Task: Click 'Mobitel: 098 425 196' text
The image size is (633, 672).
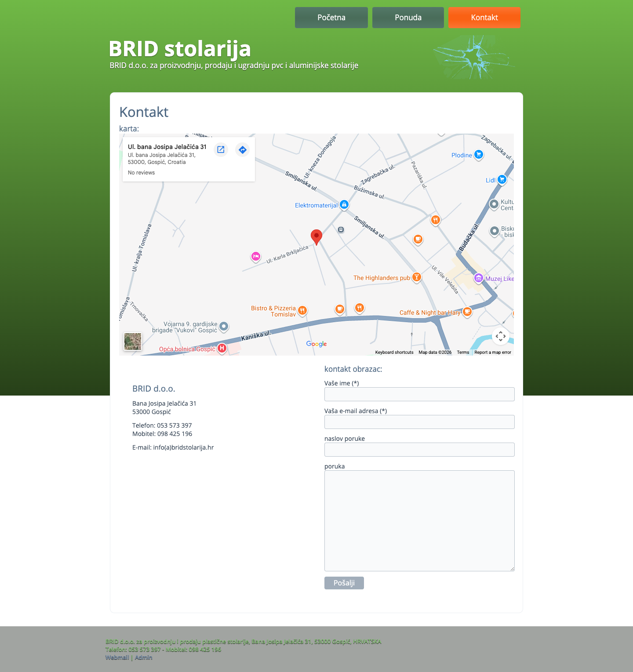Action: pos(162,434)
